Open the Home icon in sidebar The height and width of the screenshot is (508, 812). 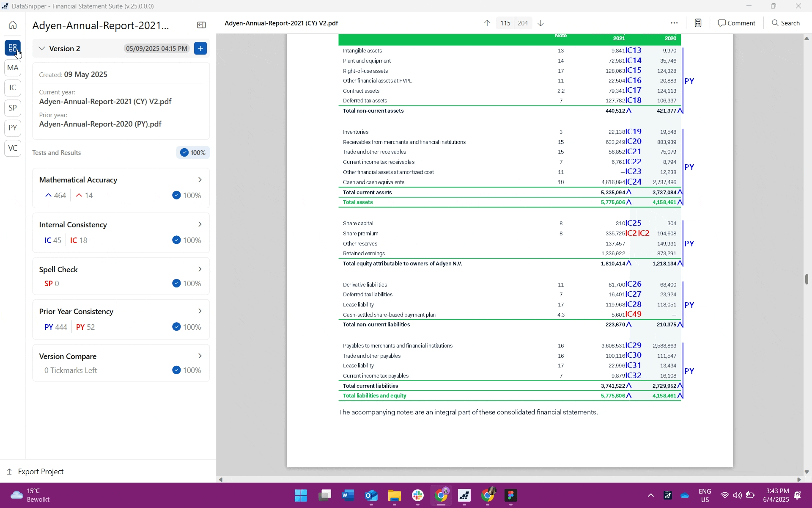13,25
